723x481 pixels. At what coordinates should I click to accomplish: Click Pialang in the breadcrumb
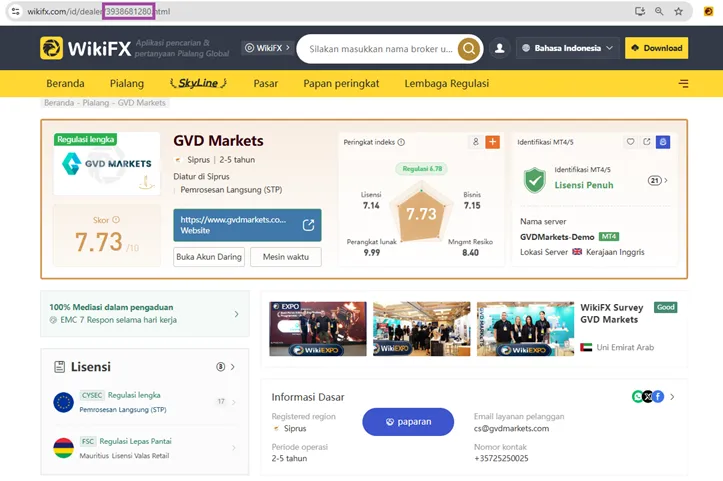tap(96, 103)
